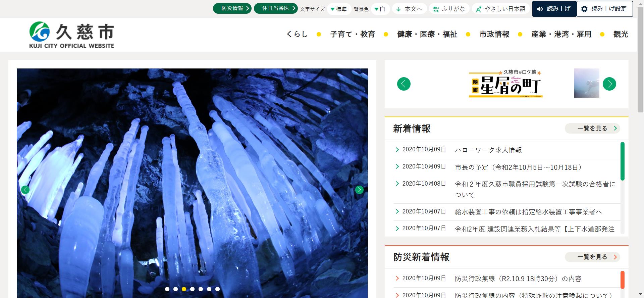
Task: Show previous hero slideshow image
Action: (x=25, y=190)
